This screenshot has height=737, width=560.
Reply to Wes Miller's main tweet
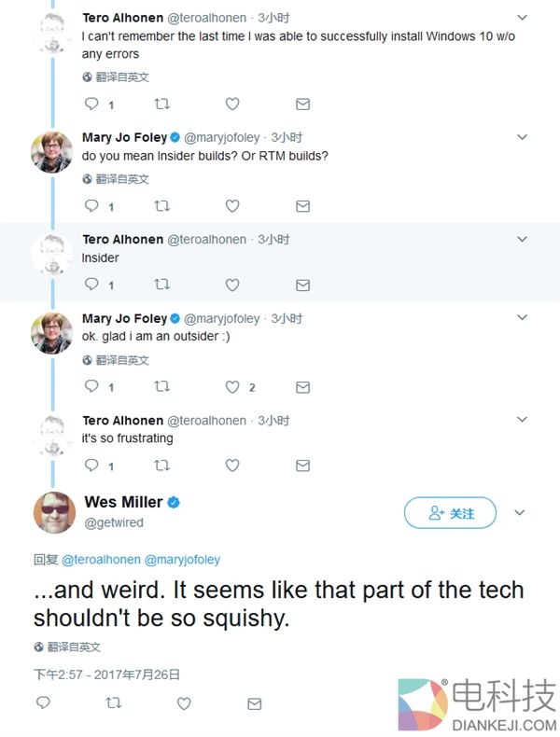click(x=43, y=703)
